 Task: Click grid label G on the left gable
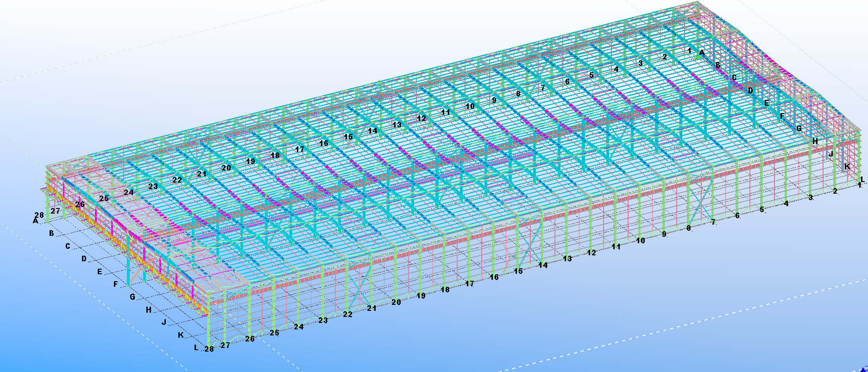(132, 296)
